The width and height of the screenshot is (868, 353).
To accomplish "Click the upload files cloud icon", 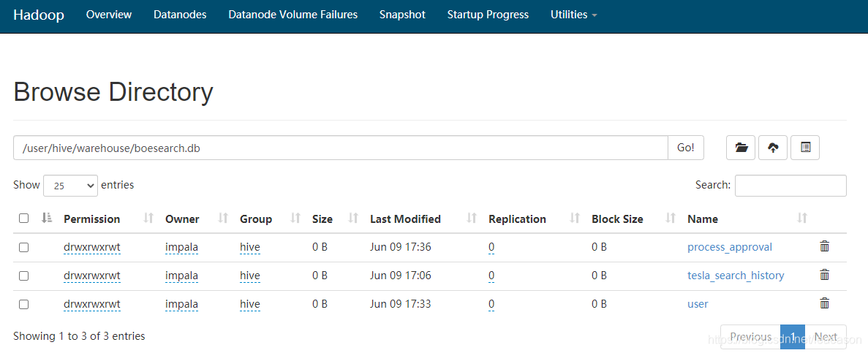I will pyautogui.click(x=774, y=148).
